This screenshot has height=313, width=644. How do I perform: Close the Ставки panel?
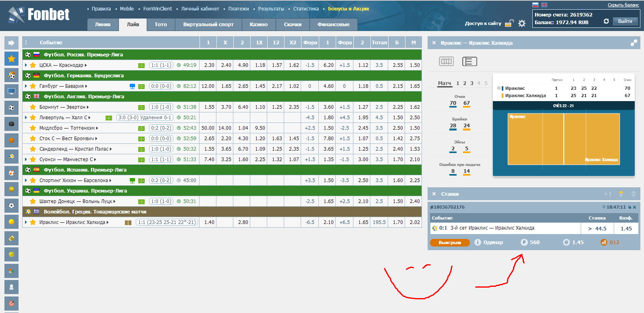(x=434, y=194)
